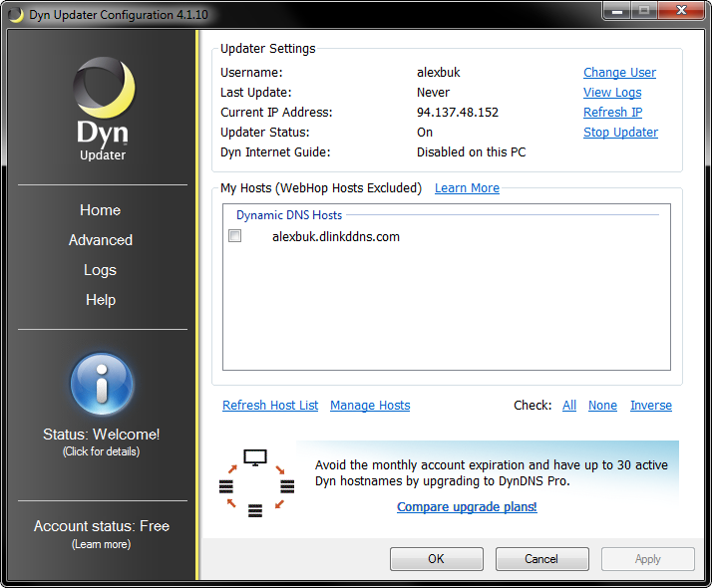This screenshot has height=588, width=712.
Task: Tick the alexbuk.dlinkddns.com host checkbox
Action: (x=234, y=236)
